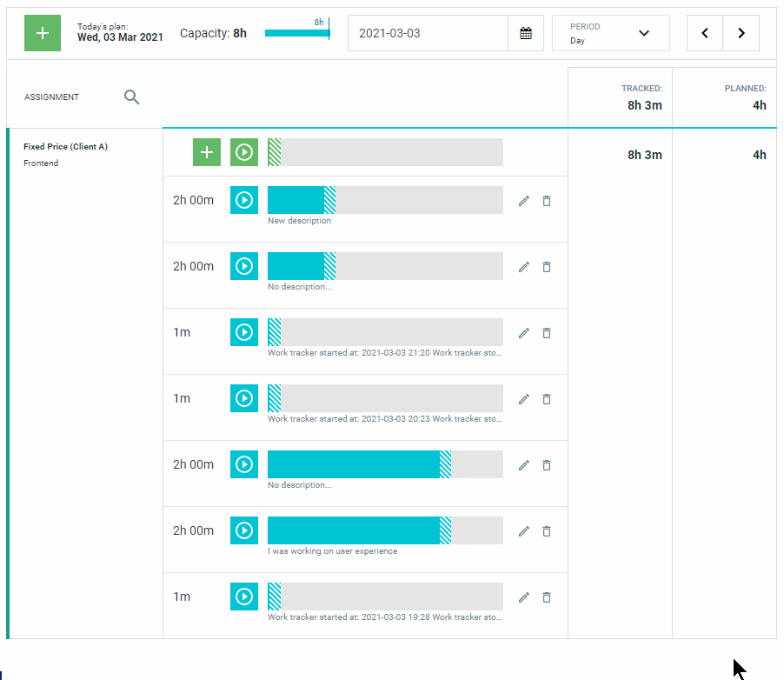
Task: Edit the 21:20 work tracker entry
Action: (523, 333)
